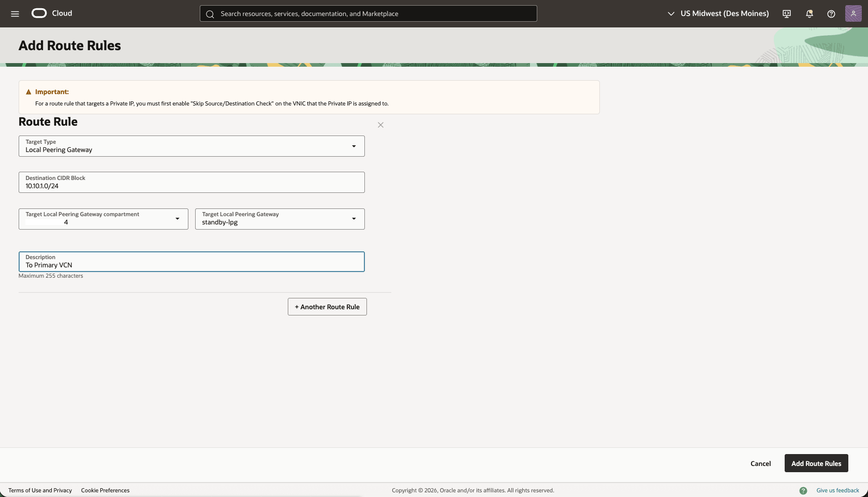Image resolution: width=868 pixels, height=497 pixels.
Task: Expand the Target Local Peering Gateway compartment list
Action: 176,219
